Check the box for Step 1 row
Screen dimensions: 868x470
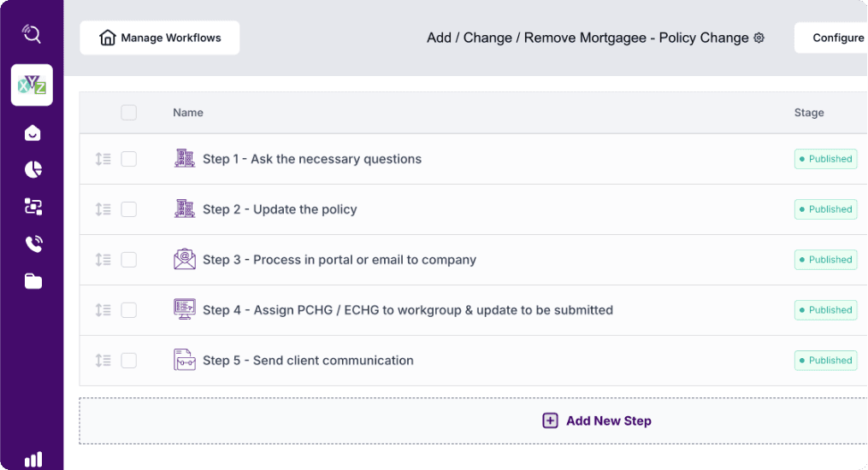(128, 159)
